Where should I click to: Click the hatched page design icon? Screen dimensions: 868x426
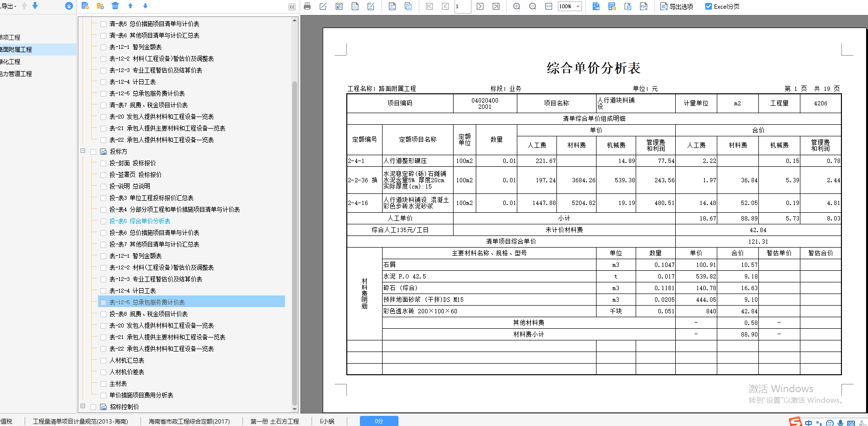355,6
